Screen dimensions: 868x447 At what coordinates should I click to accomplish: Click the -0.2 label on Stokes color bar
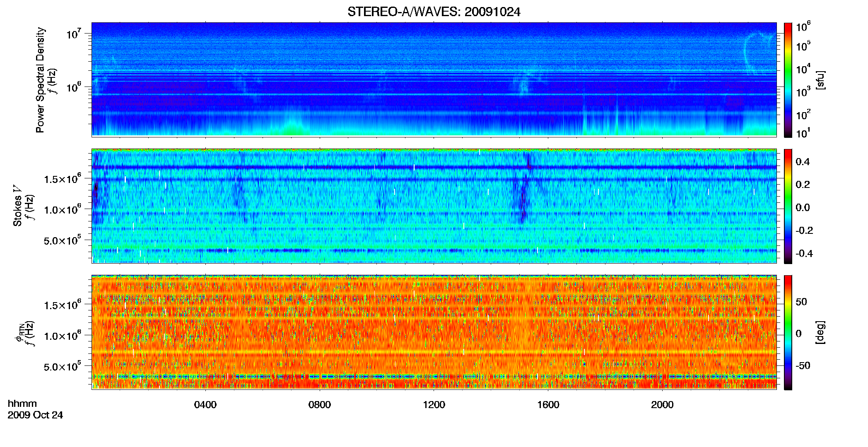point(804,231)
